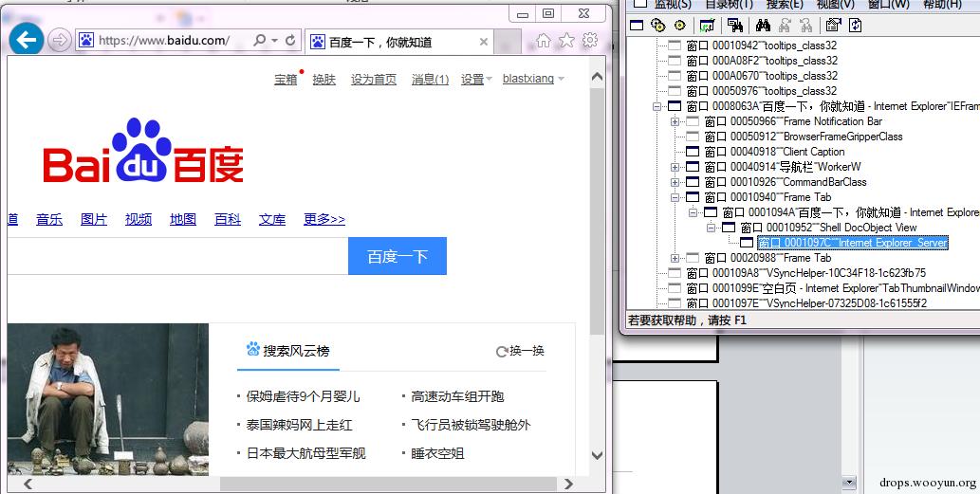Open the Threads view (single gear) icon
Viewport: 980px width, 494px height.
[x=677, y=25]
